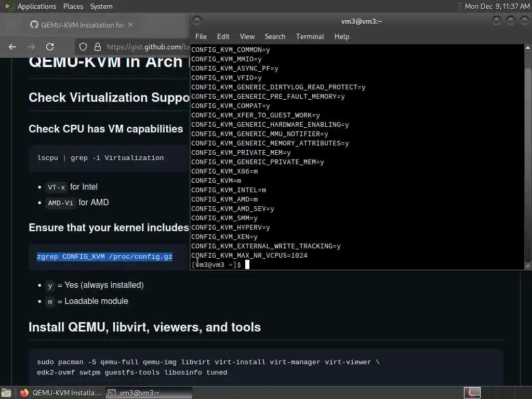Image resolution: width=532 pixels, height=399 pixels.
Task: Click terminal line CONFIG_KVM_AMD_SEV=y
Action: 232,209
